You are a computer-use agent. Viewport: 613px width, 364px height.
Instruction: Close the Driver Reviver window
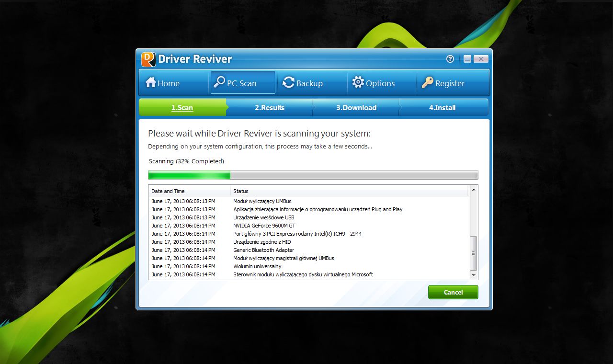click(x=481, y=59)
